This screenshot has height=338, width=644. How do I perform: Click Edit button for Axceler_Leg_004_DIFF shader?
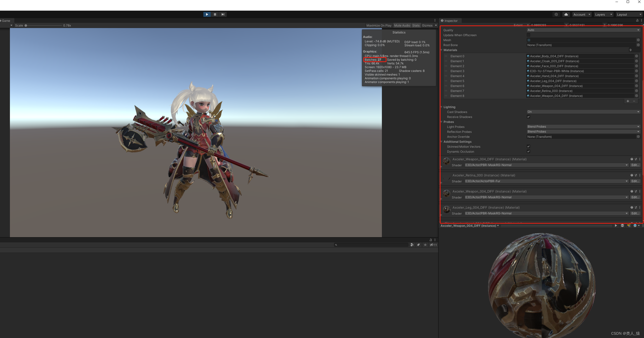(635, 213)
